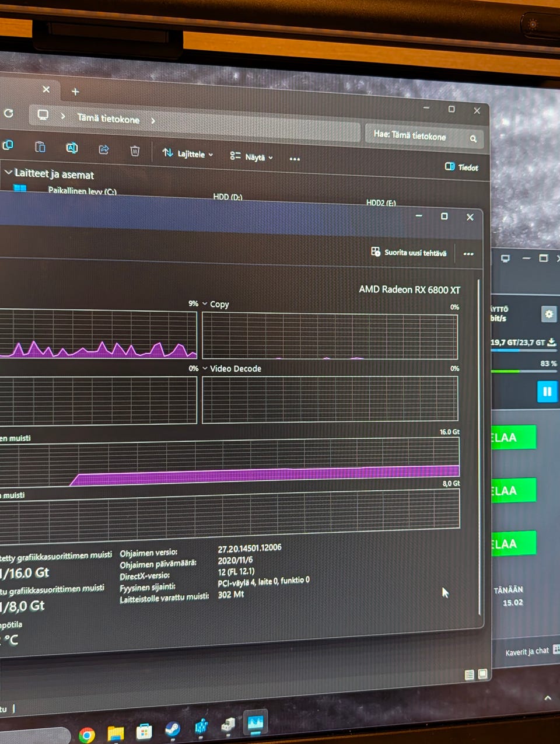Click the Steam friends chat icon
The width and height of the screenshot is (560, 744).
[556, 649]
